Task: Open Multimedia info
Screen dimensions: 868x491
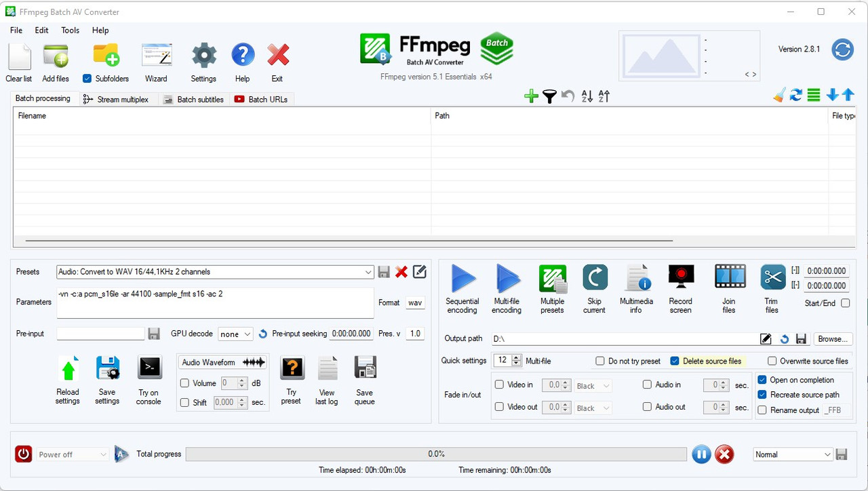Action: tap(637, 278)
